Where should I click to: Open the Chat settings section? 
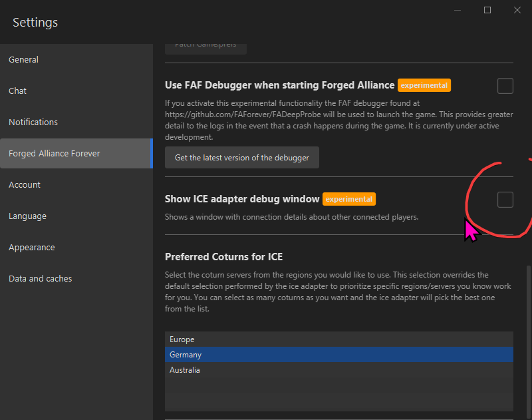click(76, 91)
